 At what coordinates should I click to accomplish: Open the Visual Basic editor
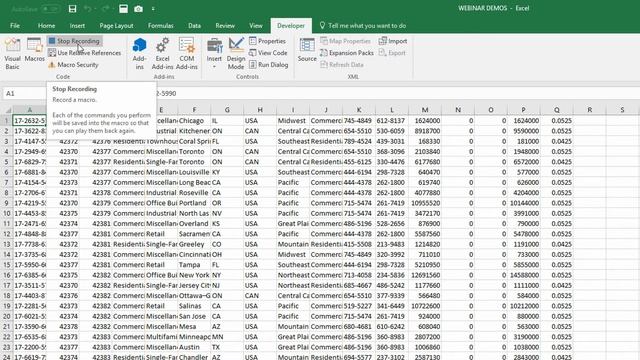click(x=12, y=54)
